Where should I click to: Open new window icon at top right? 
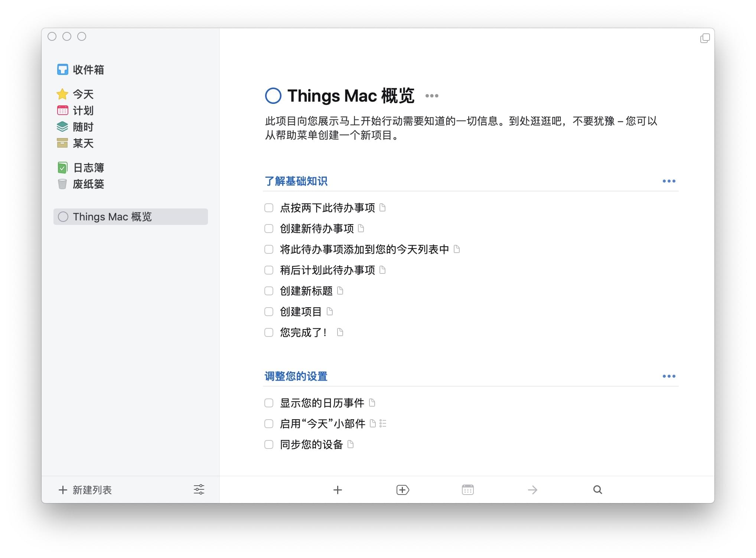(705, 38)
